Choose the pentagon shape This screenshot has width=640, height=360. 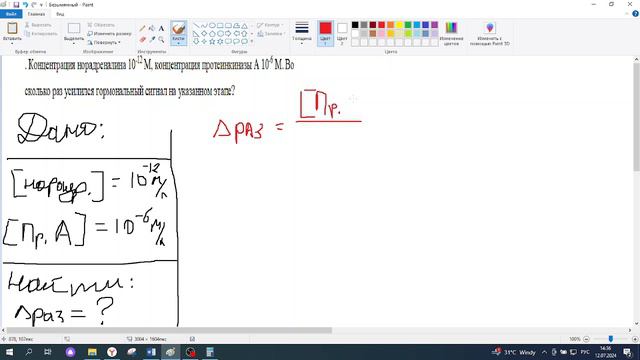212,33
